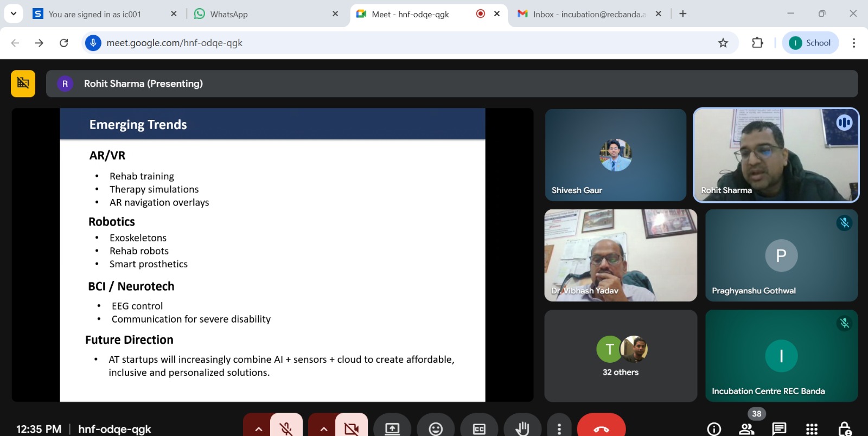This screenshot has height=436, width=868.
Task: Open the activities grid icon
Action: click(x=812, y=429)
